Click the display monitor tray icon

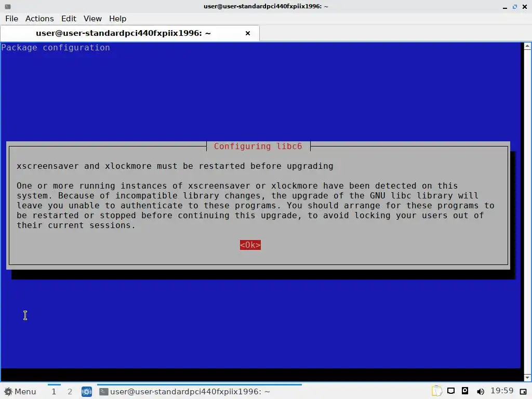(451, 391)
